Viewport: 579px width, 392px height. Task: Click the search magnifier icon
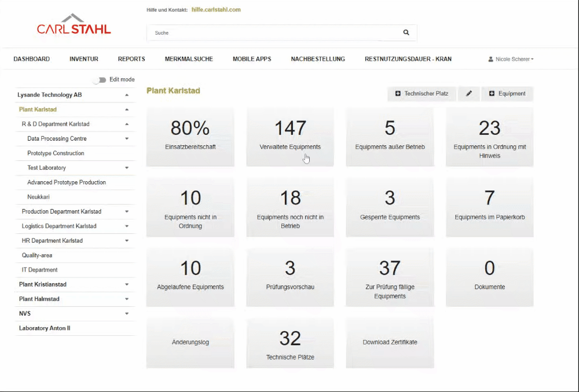[x=406, y=33]
